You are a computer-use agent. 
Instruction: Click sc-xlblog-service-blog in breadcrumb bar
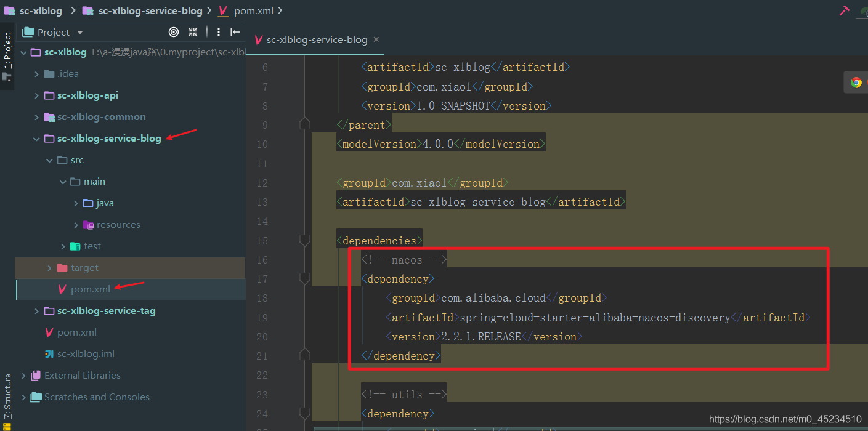point(150,10)
